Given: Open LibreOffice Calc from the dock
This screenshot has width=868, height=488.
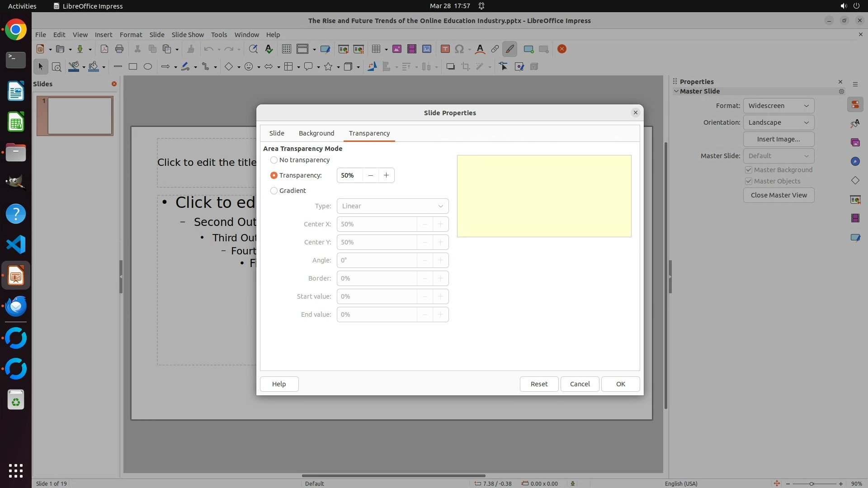Looking at the screenshot, I should [x=16, y=122].
